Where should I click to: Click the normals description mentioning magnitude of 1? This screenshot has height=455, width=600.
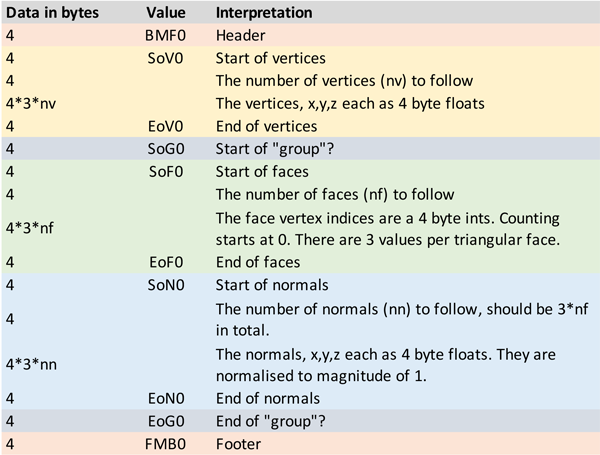(x=386, y=365)
